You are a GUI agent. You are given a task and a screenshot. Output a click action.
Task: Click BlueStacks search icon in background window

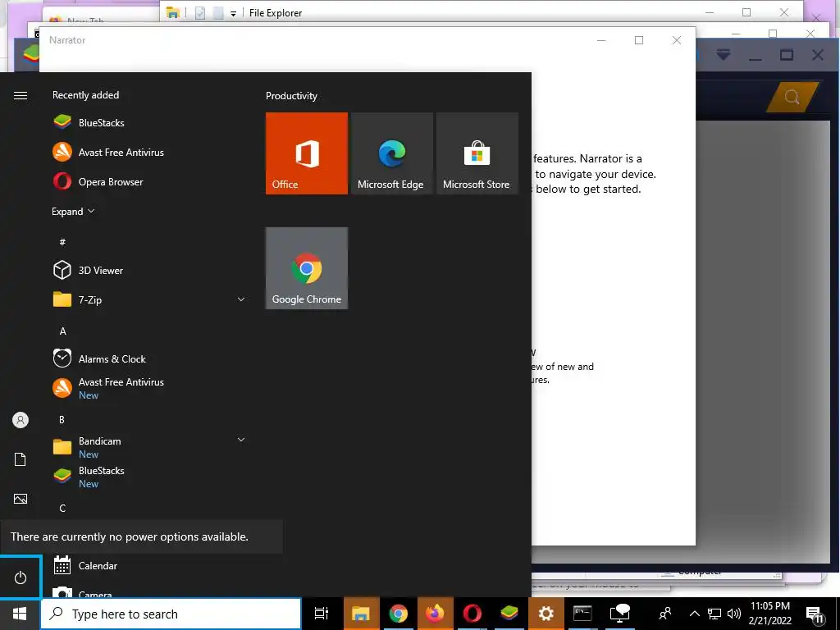click(x=792, y=97)
